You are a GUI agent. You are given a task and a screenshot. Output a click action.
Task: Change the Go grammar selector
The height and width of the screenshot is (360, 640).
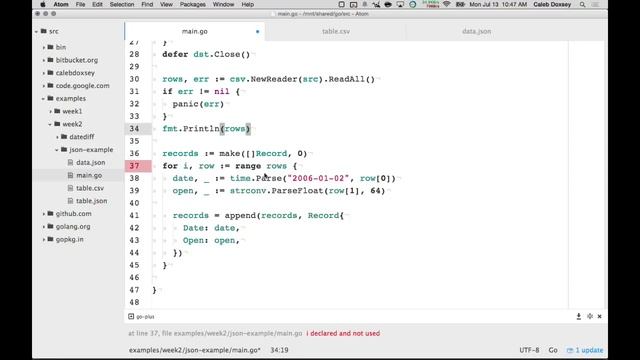pos(553,350)
